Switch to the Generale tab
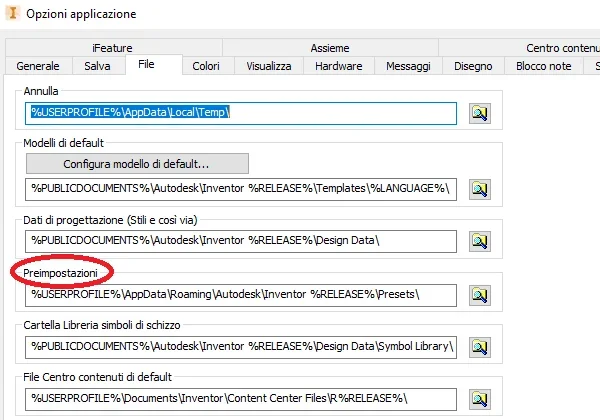 coord(38,66)
